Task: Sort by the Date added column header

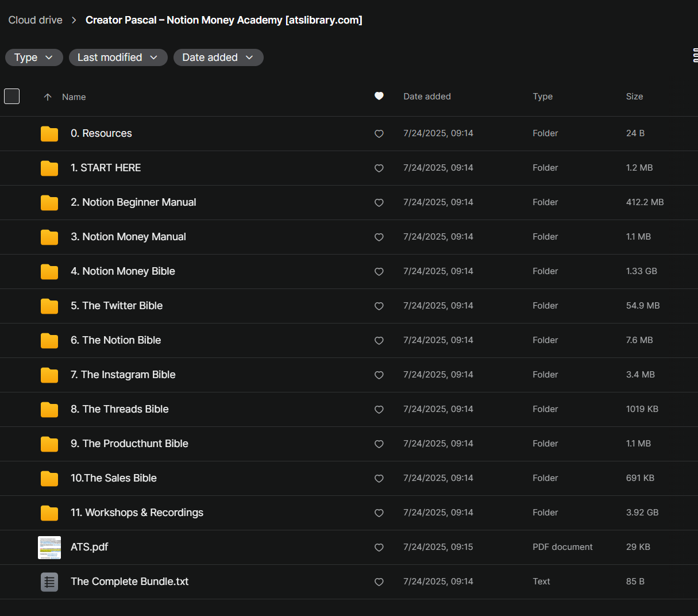Action: pos(427,97)
